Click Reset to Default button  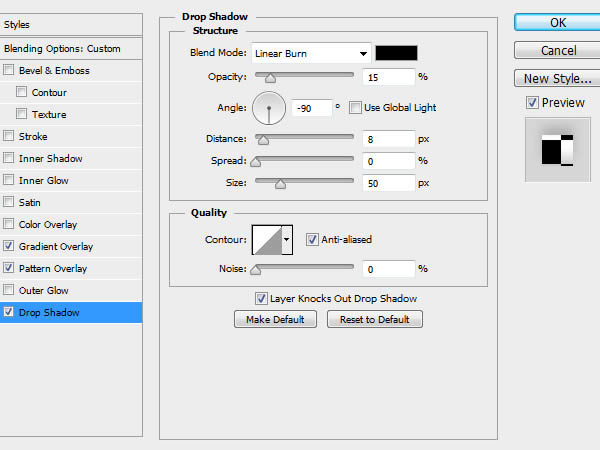(x=375, y=319)
